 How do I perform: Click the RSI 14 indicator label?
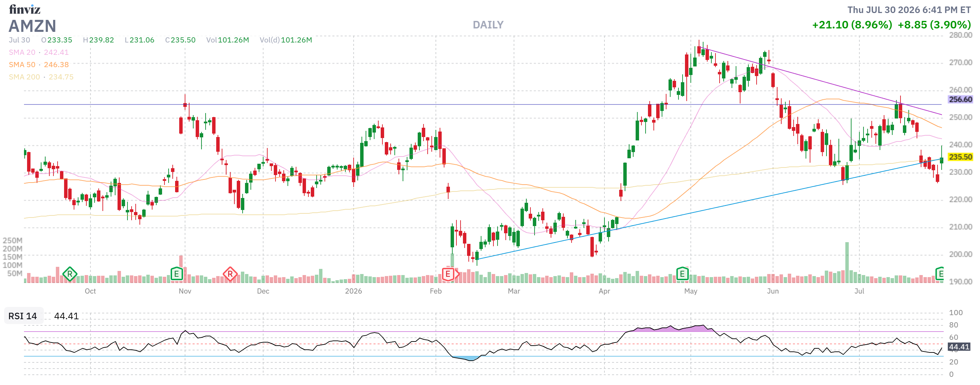23,316
